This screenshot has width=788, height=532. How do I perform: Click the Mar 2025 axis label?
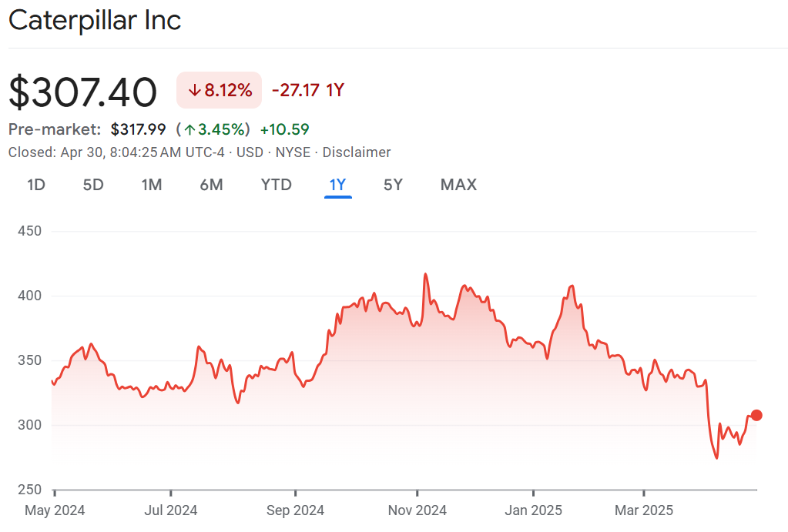644,510
